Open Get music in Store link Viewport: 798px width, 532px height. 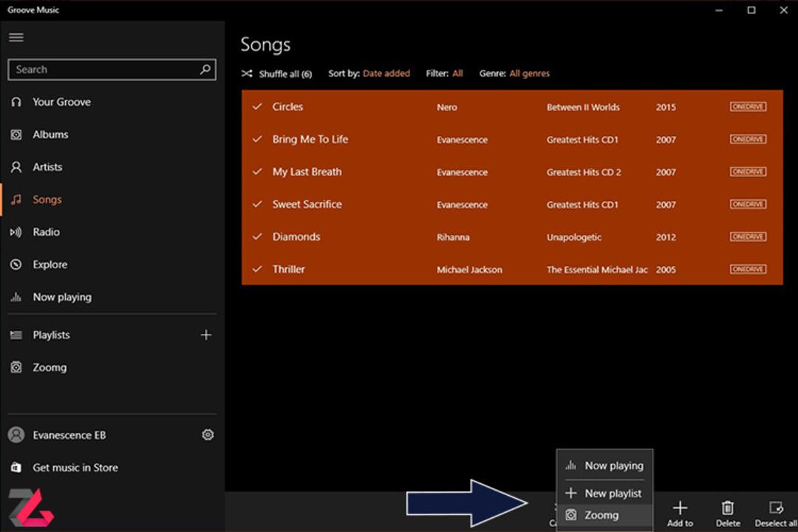(75, 467)
